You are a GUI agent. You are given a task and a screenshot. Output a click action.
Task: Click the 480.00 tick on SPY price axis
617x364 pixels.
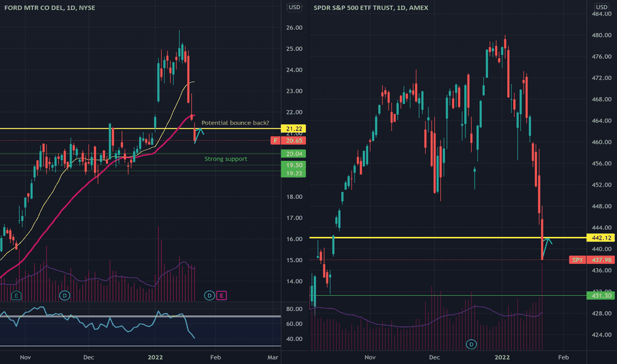(602, 36)
